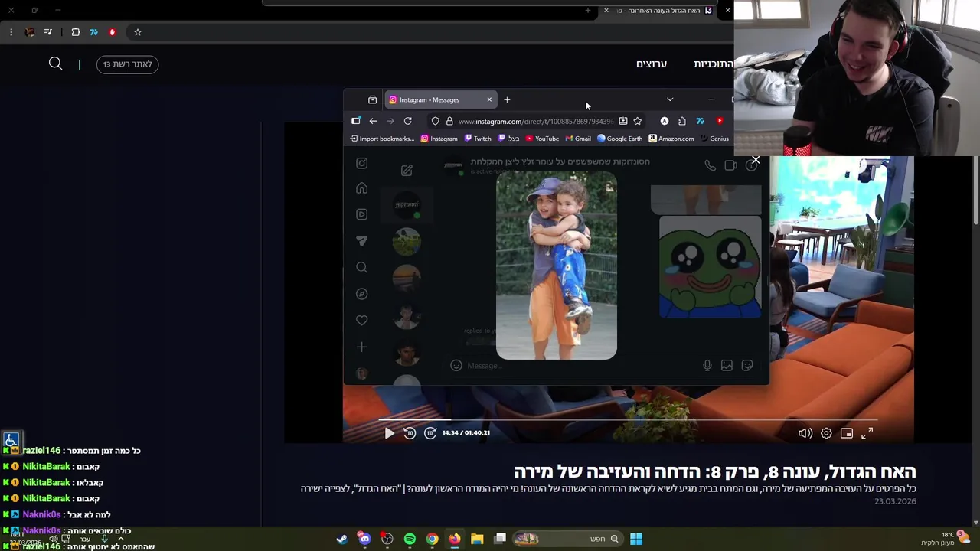The width and height of the screenshot is (980, 551).
Task: Click the Firefox tracking protection shield icon
Action: coord(435,121)
